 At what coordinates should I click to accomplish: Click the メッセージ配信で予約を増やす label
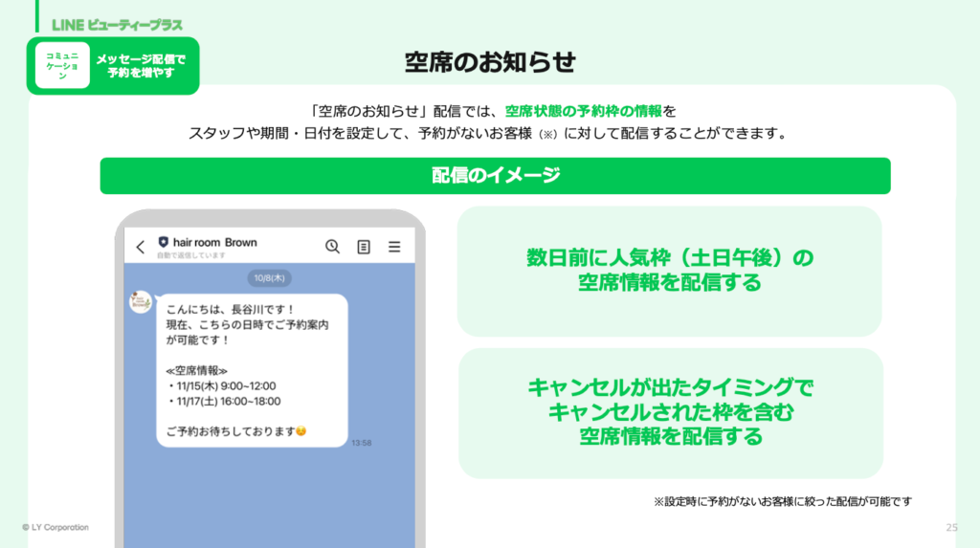tap(142, 65)
